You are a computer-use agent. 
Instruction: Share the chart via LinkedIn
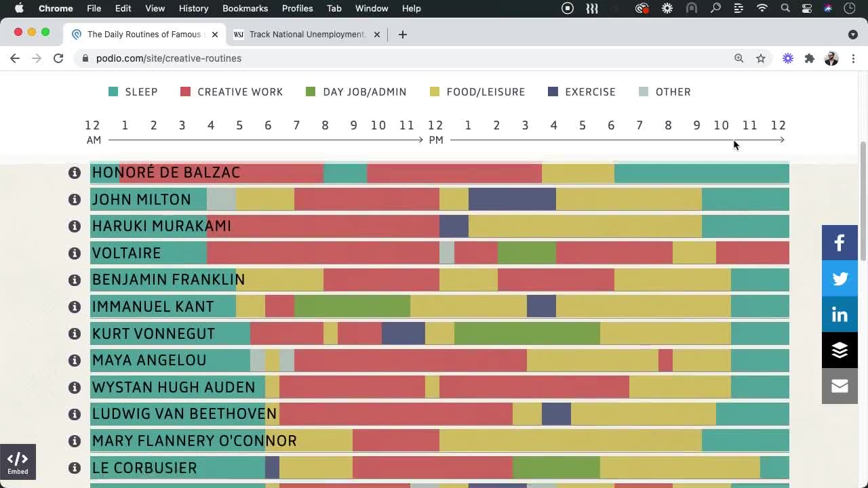840,314
